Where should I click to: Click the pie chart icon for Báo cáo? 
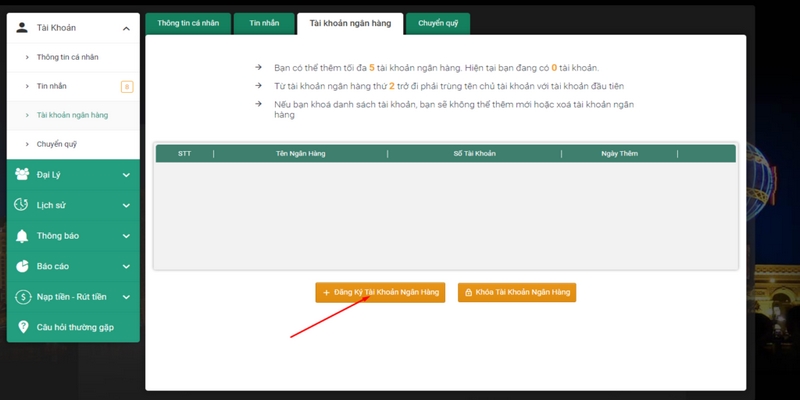(22, 266)
